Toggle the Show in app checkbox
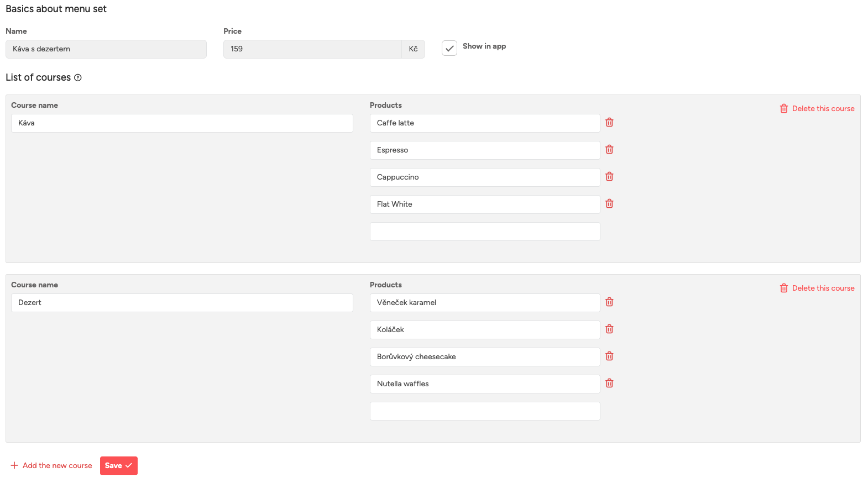868x478 pixels. tap(449, 48)
